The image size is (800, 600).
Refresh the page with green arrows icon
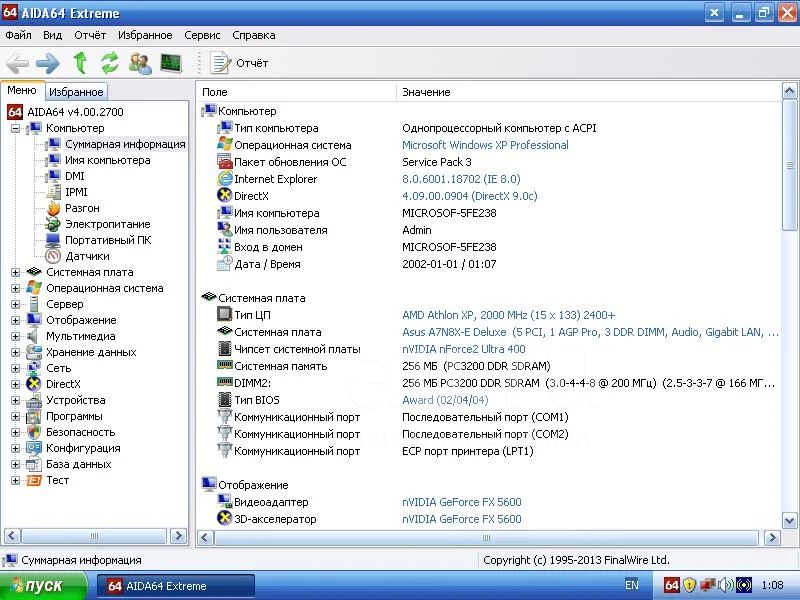pos(110,63)
